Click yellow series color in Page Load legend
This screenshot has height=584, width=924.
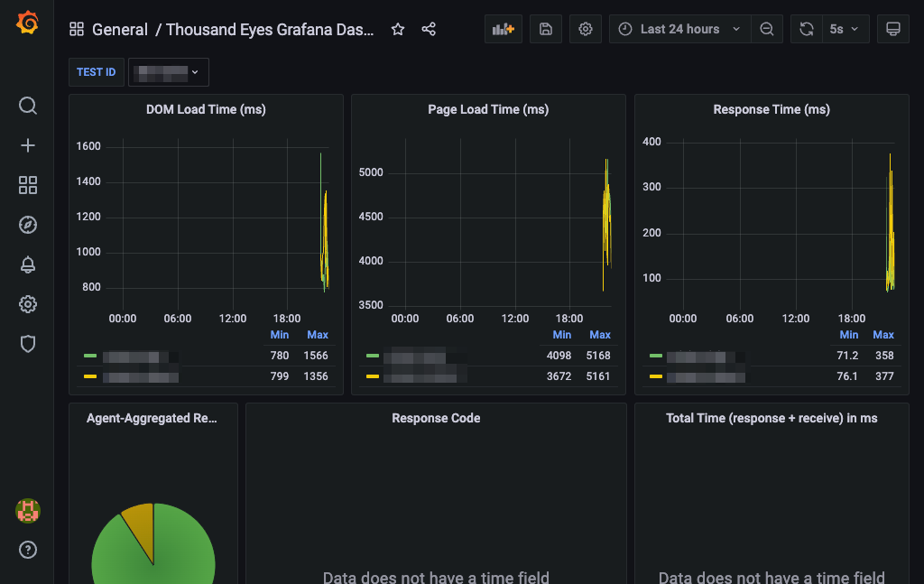[x=373, y=376]
